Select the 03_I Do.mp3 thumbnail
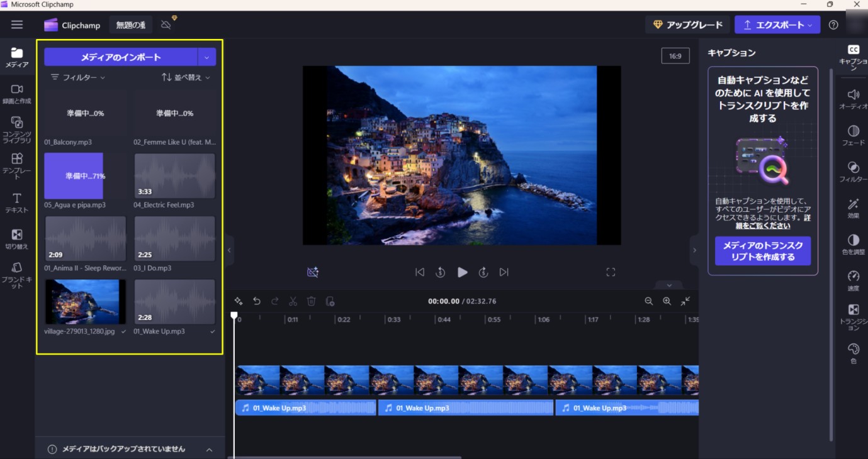 (x=174, y=239)
